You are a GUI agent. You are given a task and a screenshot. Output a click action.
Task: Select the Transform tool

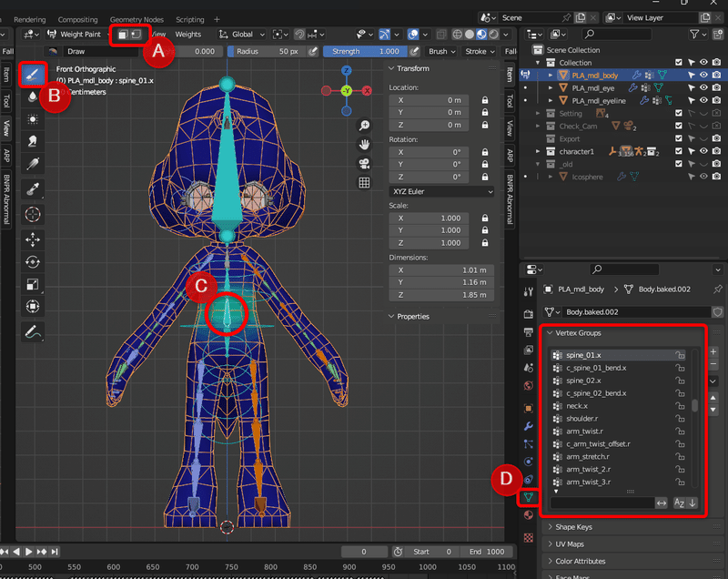[x=33, y=307]
